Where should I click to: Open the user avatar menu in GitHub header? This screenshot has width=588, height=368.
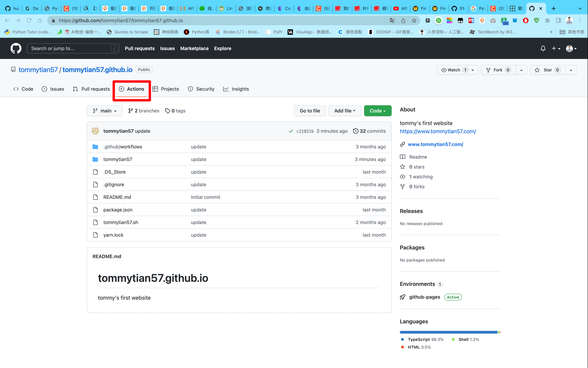[x=571, y=48]
